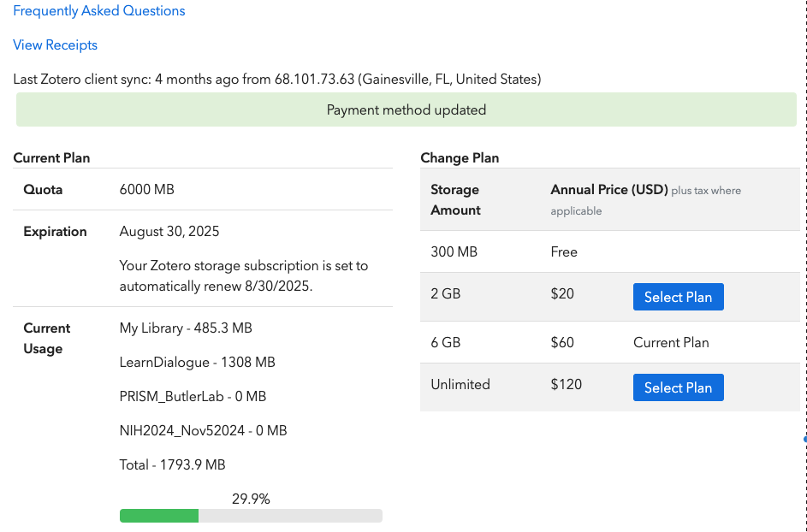Click the Current Plan label in 6 GB row
Image resolution: width=807 pixels, height=532 pixels.
click(671, 343)
